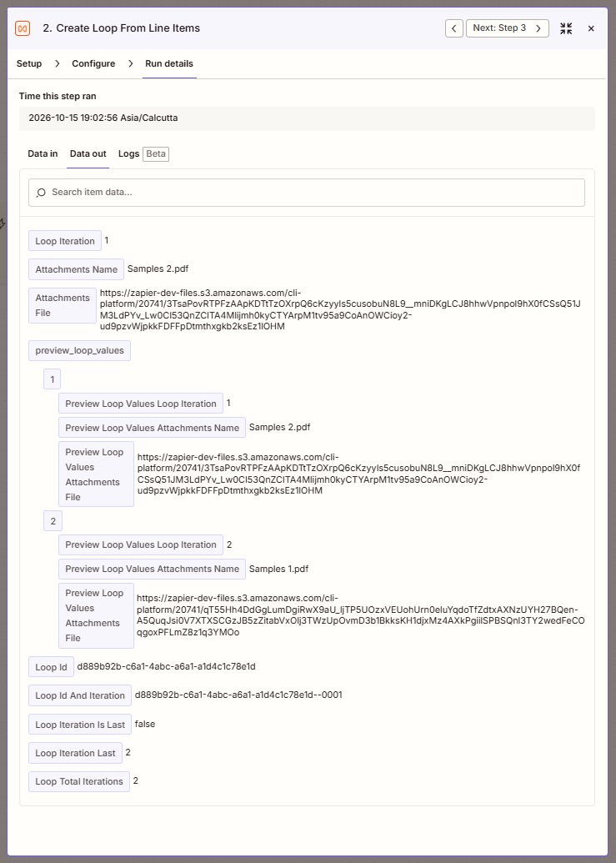Screen dimensions: 616x863
Task: Click the search magnifier icon
Action: (x=41, y=193)
